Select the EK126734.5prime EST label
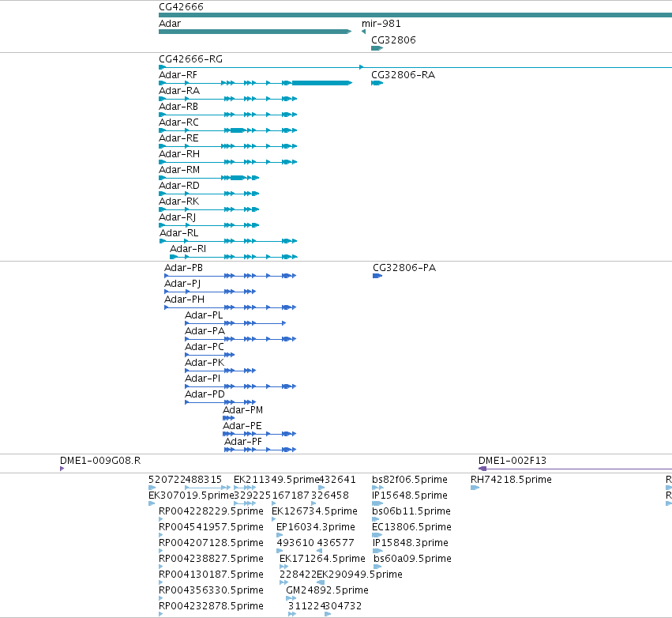Image resolution: width=672 pixels, height=618 pixels. [x=314, y=511]
